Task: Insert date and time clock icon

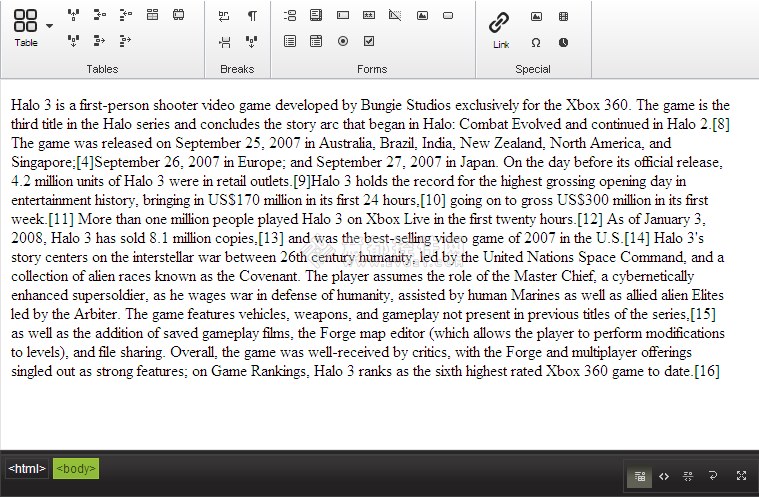Action: point(563,43)
